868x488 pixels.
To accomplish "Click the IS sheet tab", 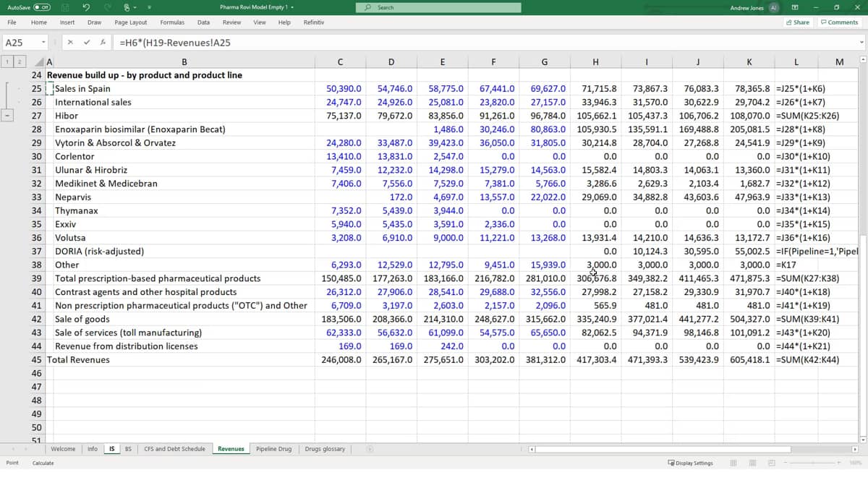I will coord(112,449).
